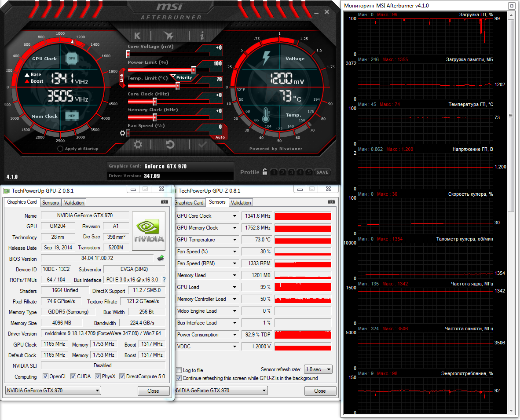Switch to Graphics Card tab in right GPU-Z
This screenshot has width=520, height=420.
coord(189,203)
